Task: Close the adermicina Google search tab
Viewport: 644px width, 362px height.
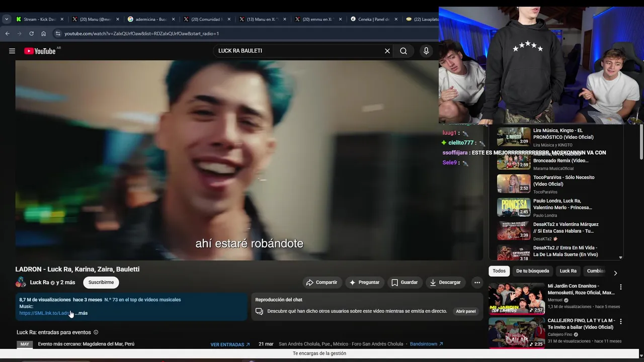Action: coord(174,19)
